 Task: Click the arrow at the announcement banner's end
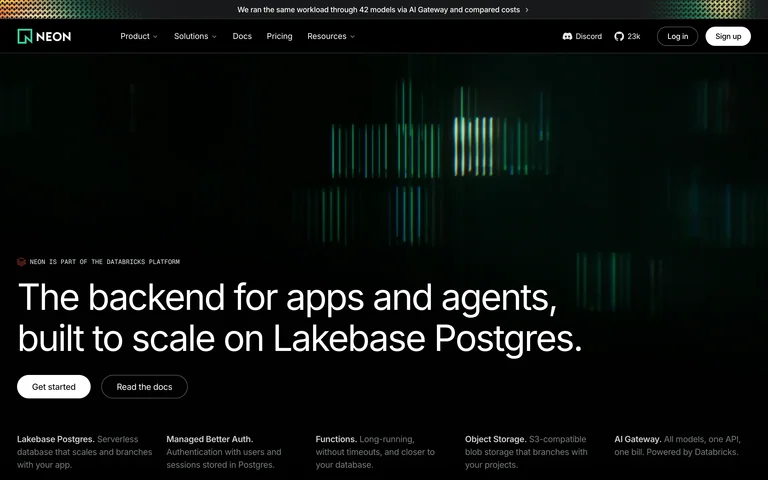[x=527, y=10]
